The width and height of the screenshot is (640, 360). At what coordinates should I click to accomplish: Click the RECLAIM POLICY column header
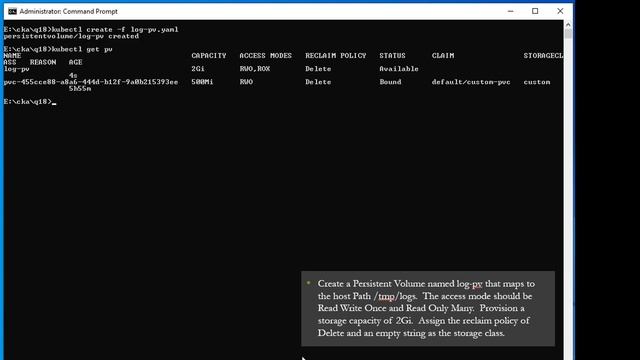(x=336, y=56)
